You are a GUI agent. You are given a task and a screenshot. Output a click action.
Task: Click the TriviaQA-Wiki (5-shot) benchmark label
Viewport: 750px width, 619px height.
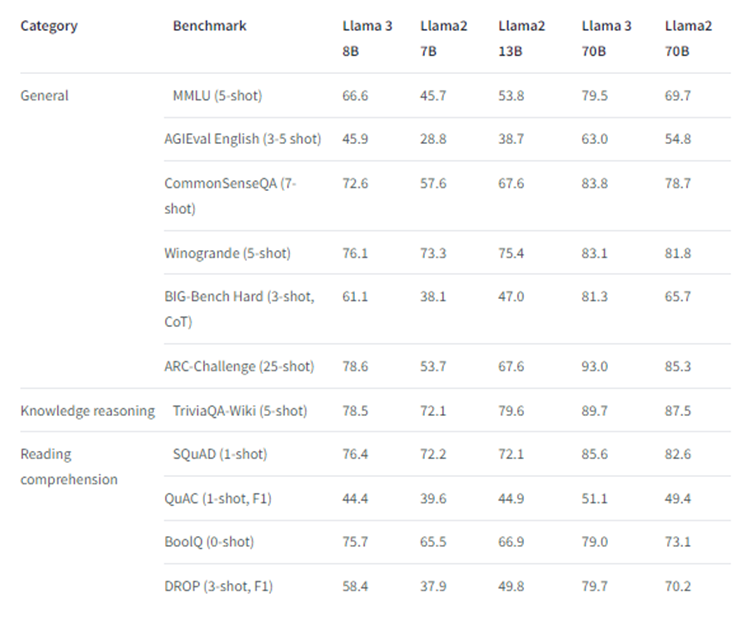coord(240,411)
